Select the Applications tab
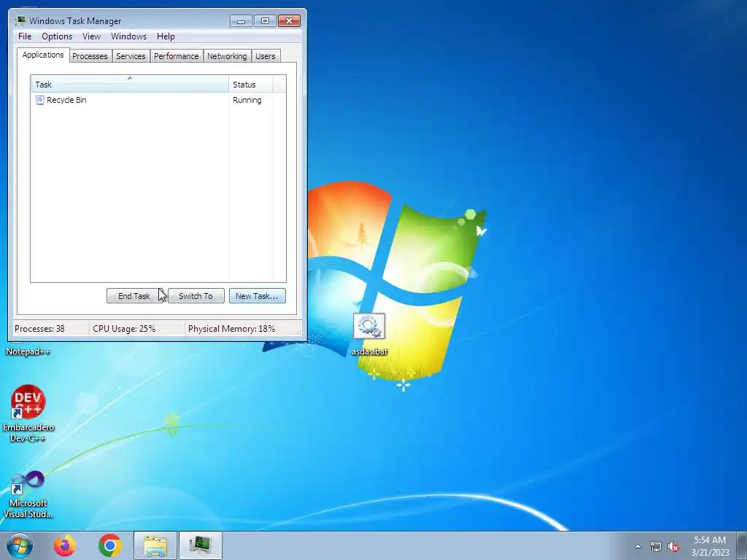 [43, 55]
